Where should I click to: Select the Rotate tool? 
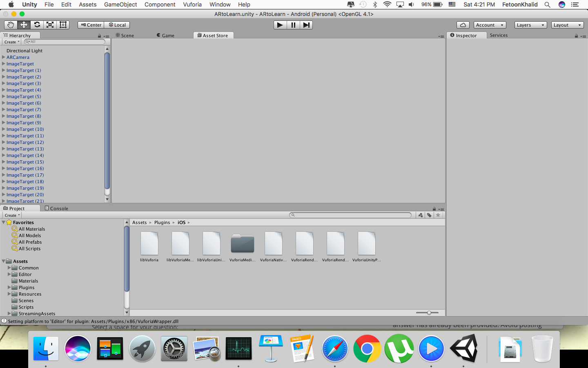click(37, 25)
